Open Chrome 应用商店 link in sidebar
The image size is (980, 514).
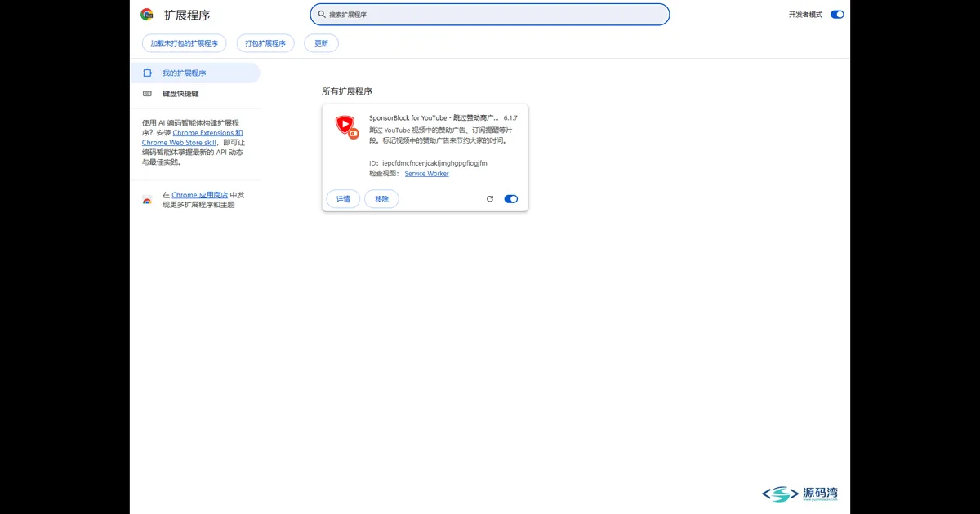[199, 195]
